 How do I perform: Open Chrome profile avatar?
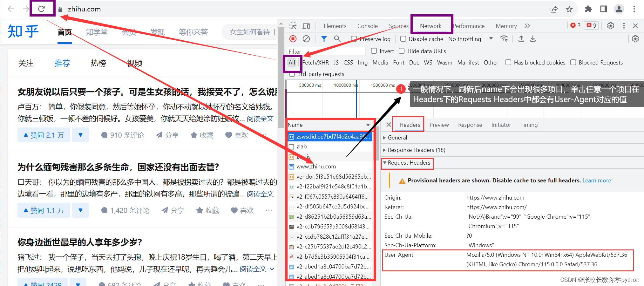click(x=619, y=9)
